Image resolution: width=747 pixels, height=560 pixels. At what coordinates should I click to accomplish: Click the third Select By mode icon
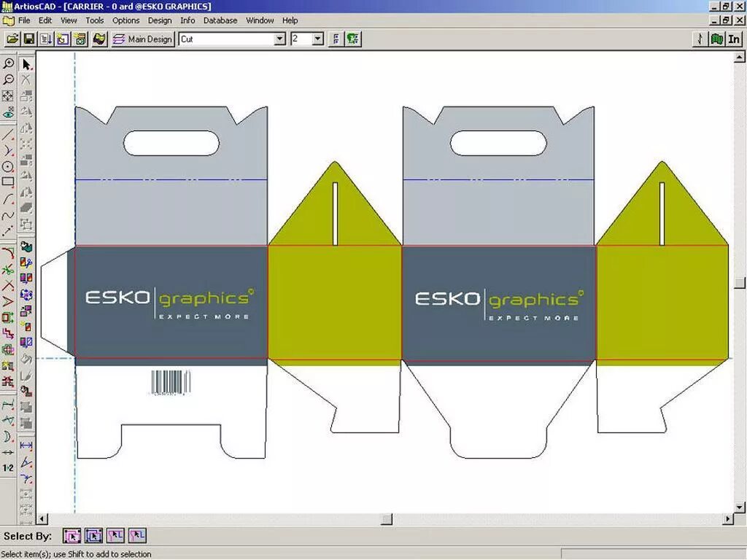[x=116, y=536]
